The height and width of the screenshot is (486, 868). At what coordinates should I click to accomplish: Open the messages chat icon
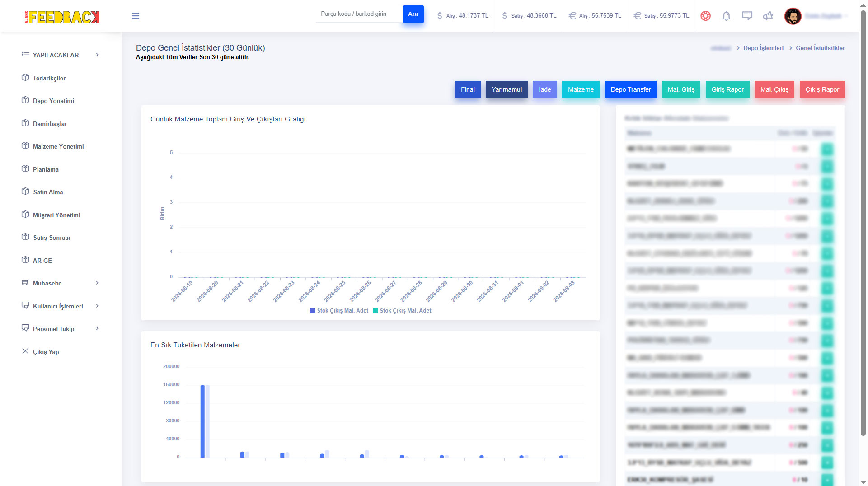(747, 16)
